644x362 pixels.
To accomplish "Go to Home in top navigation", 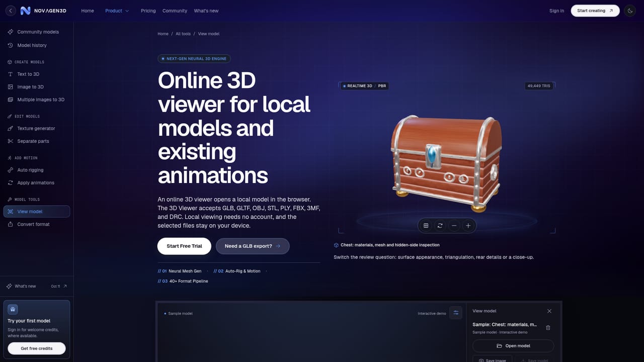I will (x=88, y=11).
